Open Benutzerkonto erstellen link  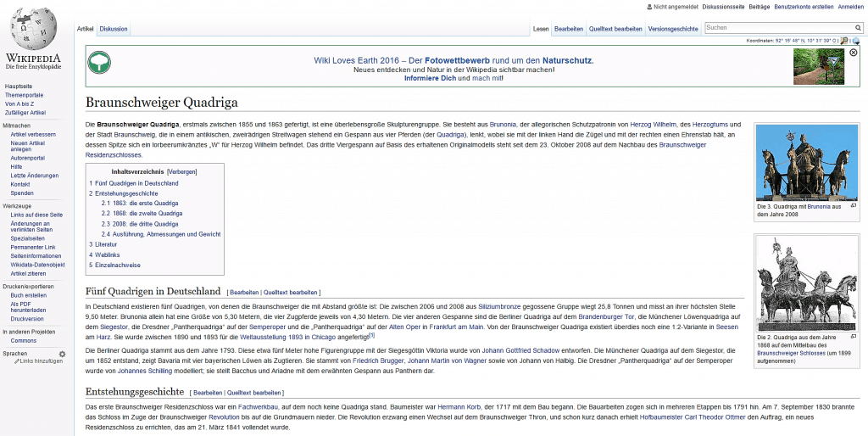pyautogui.click(x=804, y=7)
